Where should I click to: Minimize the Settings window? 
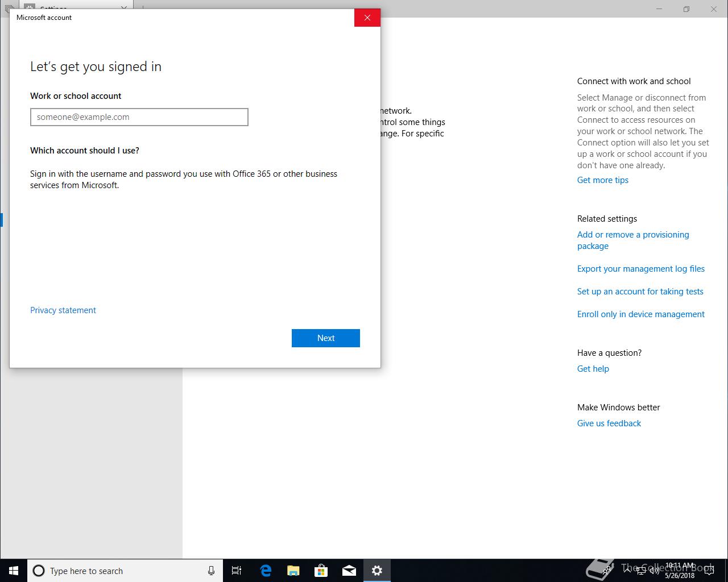660,9
